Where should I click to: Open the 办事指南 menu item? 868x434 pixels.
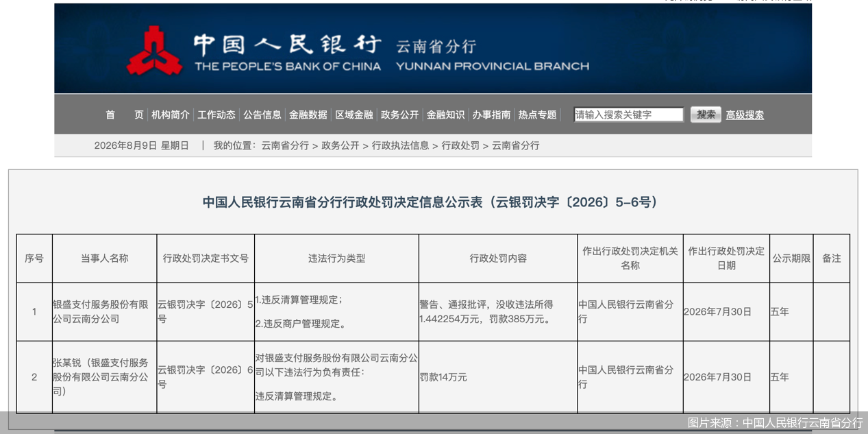pyautogui.click(x=491, y=114)
